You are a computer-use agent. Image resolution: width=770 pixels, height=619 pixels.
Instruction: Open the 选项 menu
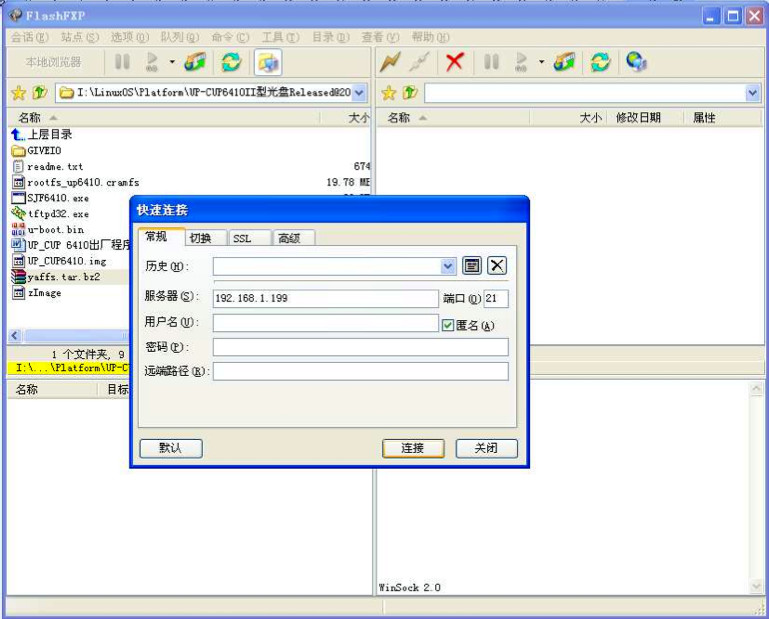(x=130, y=37)
